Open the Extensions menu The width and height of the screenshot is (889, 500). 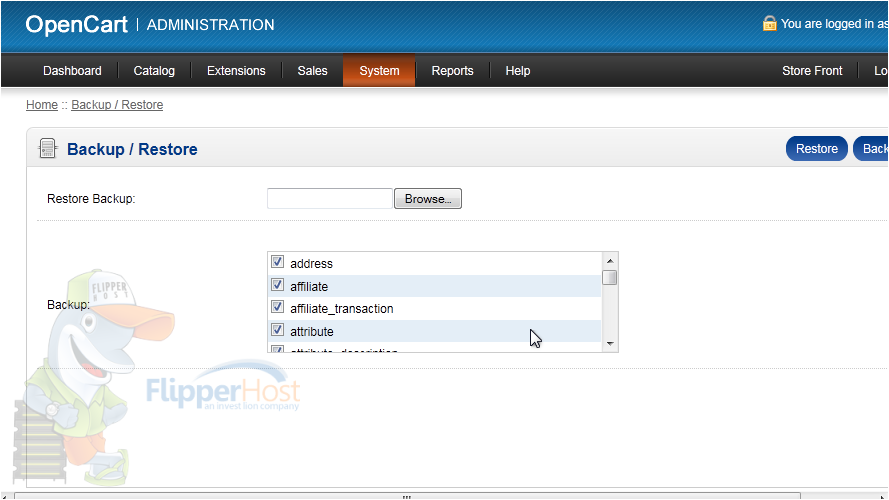tap(236, 71)
